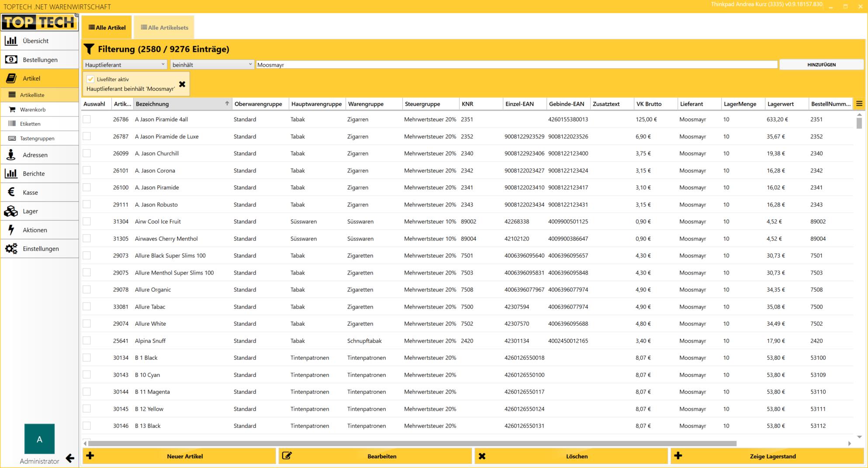Select checkbox for B 1 Black

click(87, 358)
